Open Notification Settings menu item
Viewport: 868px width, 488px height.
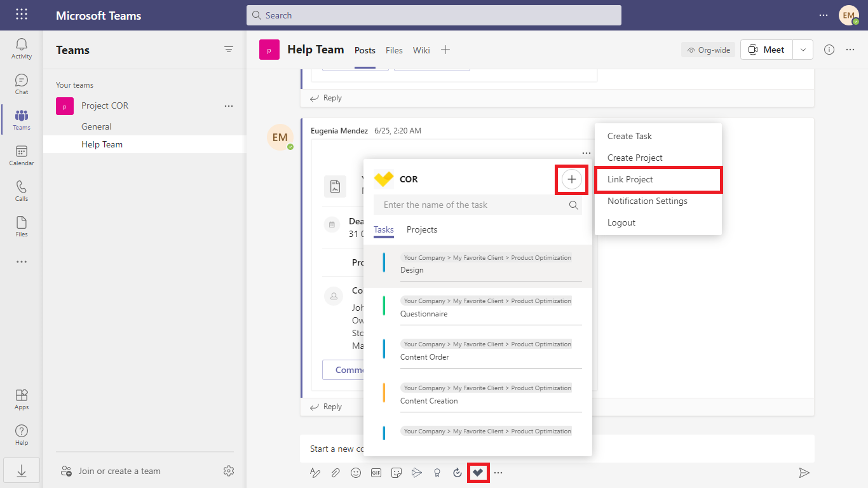point(658,201)
